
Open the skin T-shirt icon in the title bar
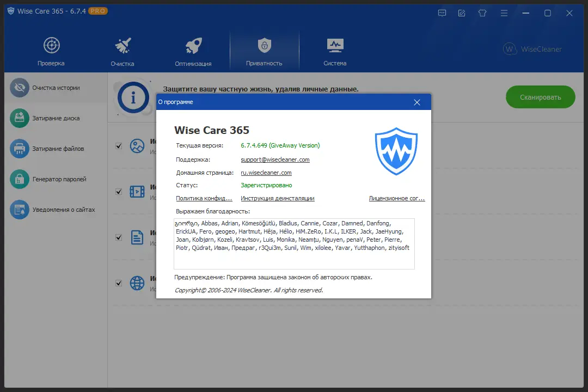(x=482, y=13)
